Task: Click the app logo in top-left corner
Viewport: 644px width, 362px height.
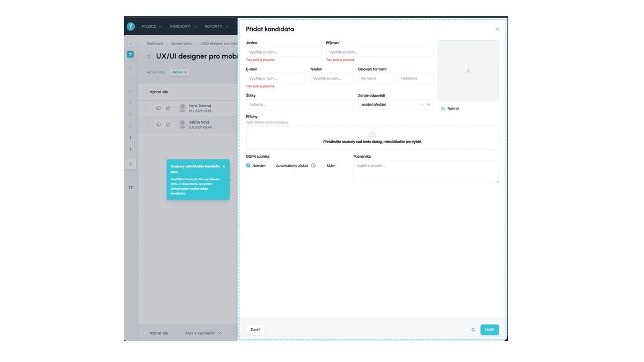Action: click(131, 26)
